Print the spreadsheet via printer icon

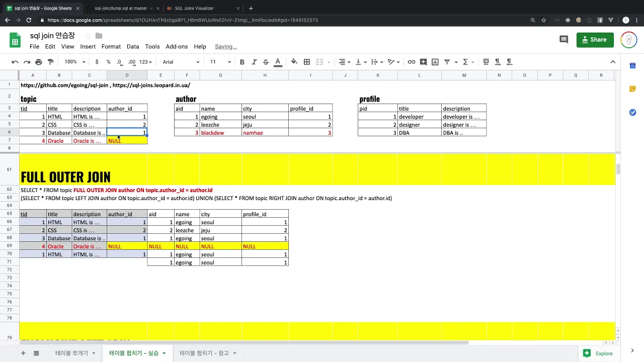pyautogui.click(x=39, y=62)
